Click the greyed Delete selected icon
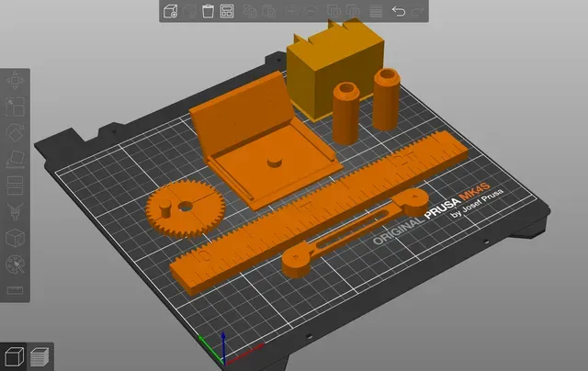This screenshot has height=371, width=588. pos(189,11)
